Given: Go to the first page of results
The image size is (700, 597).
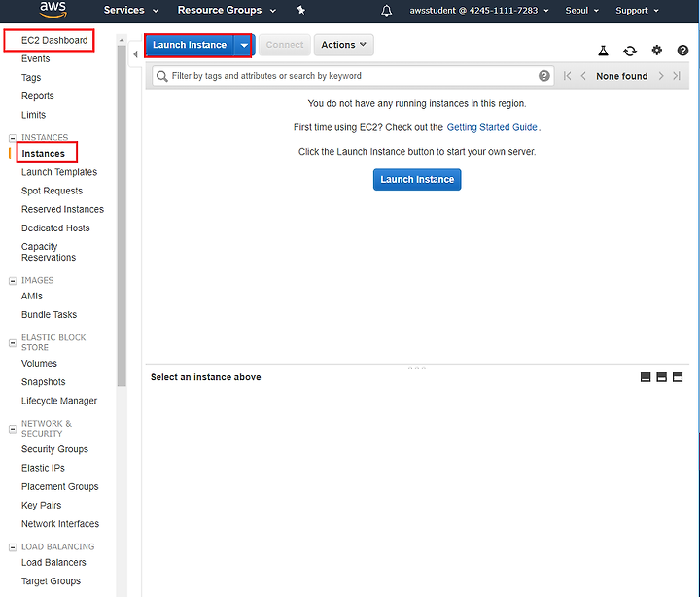Looking at the screenshot, I should pyautogui.click(x=567, y=76).
